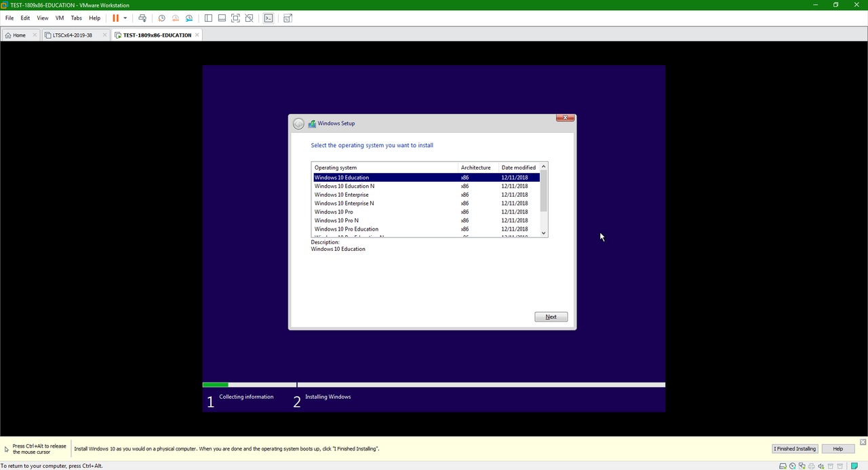This screenshot has height=470, width=868.
Task: Click the Send Ctrl+Alt+Del toolbar icon
Action: click(142, 18)
